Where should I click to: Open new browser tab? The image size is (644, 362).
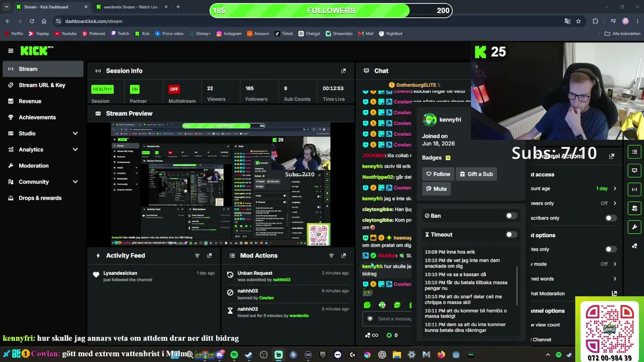click(x=178, y=7)
